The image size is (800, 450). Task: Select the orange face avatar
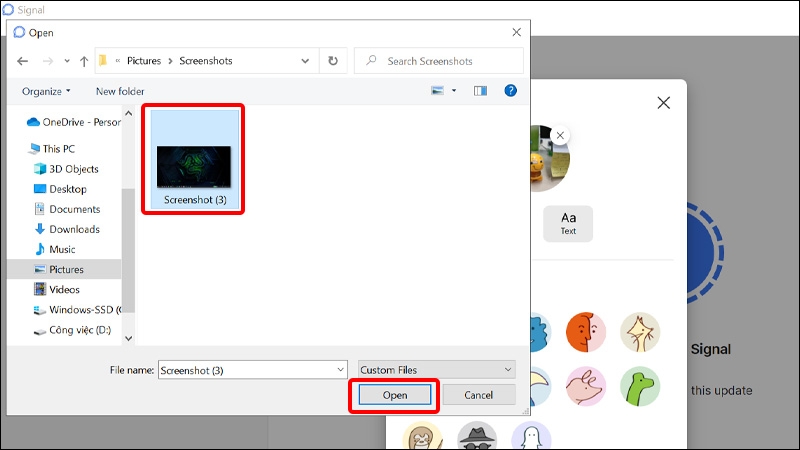tap(586, 332)
